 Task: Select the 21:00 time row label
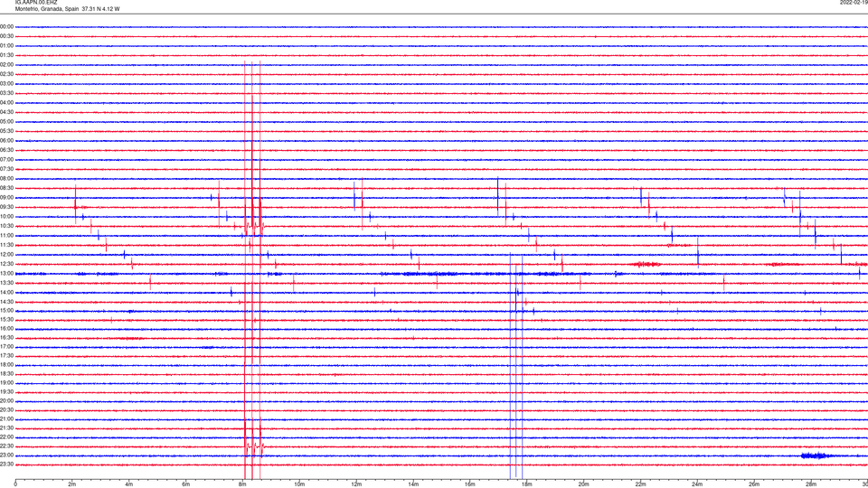pos(6,418)
